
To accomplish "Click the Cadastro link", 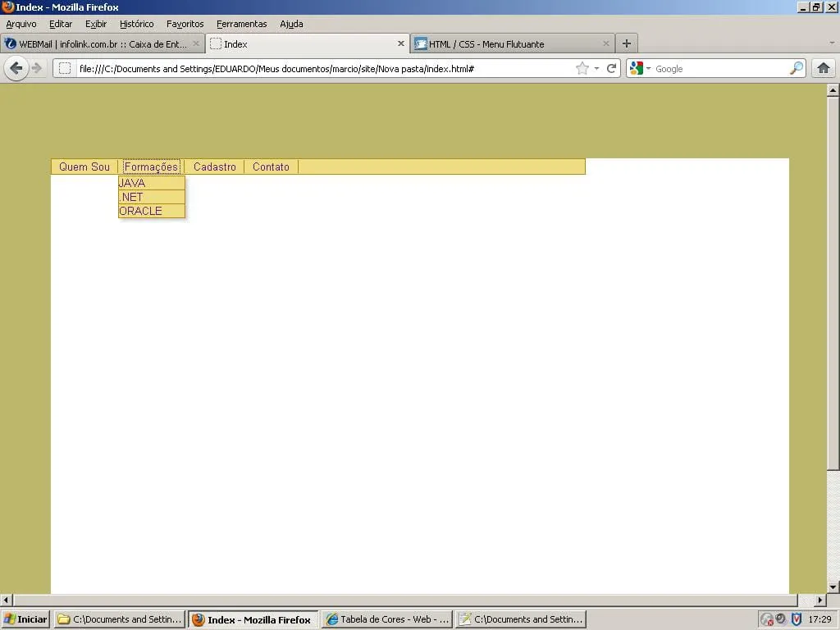I will pyautogui.click(x=215, y=167).
